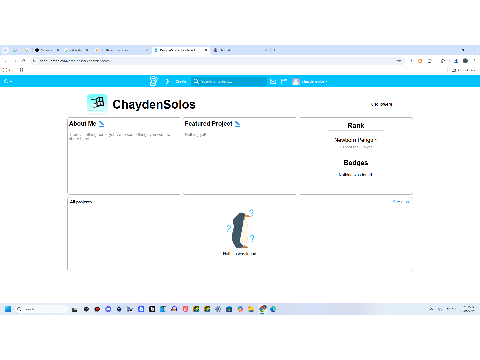Open the taskbar clock and date
480x360 pixels.
pyautogui.click(x=469, y=309)
